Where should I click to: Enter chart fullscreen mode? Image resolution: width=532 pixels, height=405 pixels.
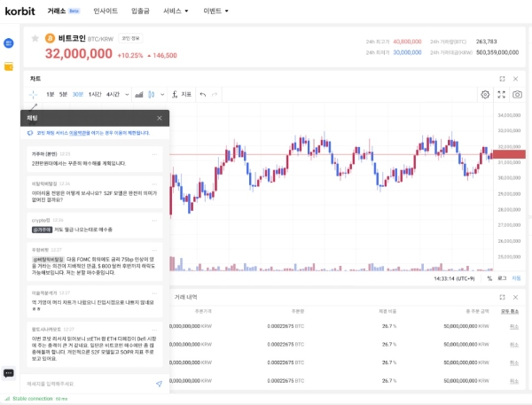[x=501, y=94]
